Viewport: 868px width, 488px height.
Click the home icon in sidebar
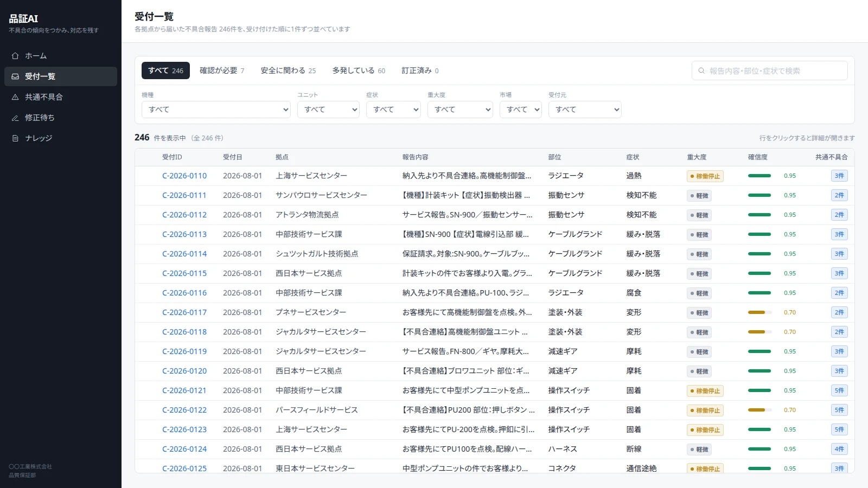15,56
